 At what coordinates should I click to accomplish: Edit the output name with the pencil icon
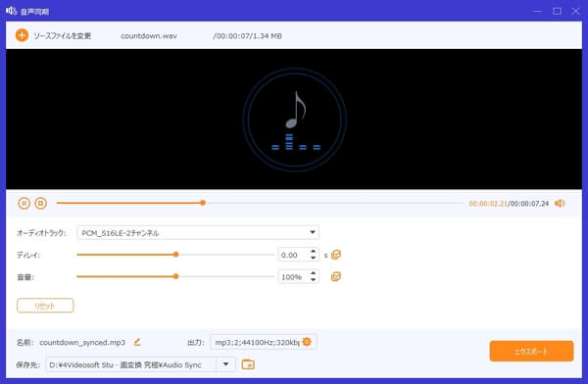[137, 342]
